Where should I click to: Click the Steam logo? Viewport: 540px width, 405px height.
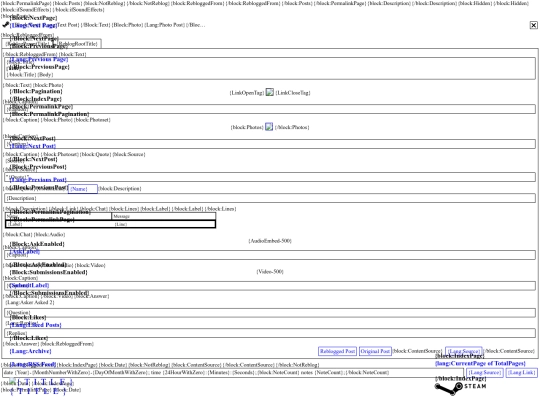pyautogui.click(x=461, y=388)
